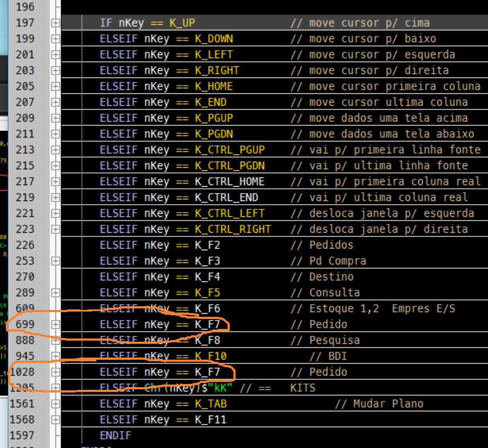Expand fold marker for K_CTRL_PGUP line 213
The width and height of the screenshot is (488, 448).
(55, 150)
